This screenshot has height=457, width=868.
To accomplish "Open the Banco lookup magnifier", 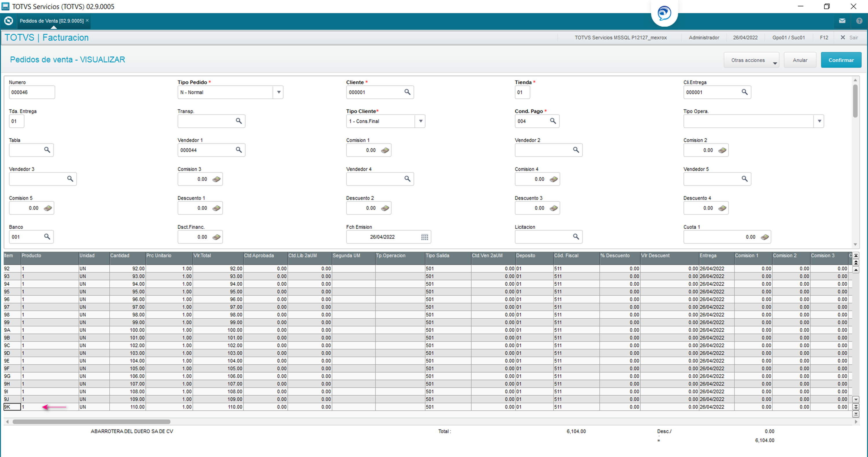I will [x=47, y=237].
